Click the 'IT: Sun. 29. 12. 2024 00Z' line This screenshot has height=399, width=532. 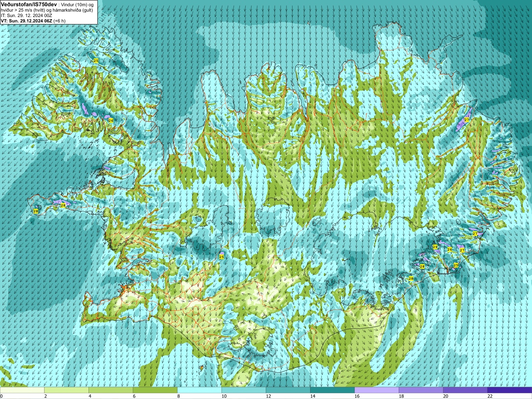pos(27,15)
